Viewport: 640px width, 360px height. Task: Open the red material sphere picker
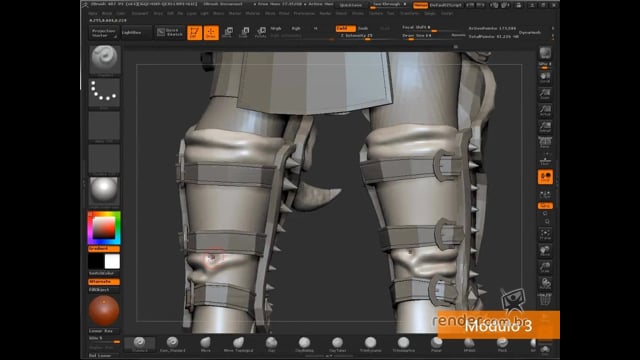[104, 311]
